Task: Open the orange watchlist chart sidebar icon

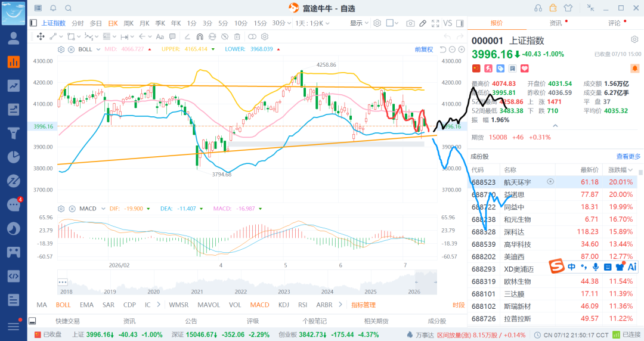Action: tap(14, 62)
